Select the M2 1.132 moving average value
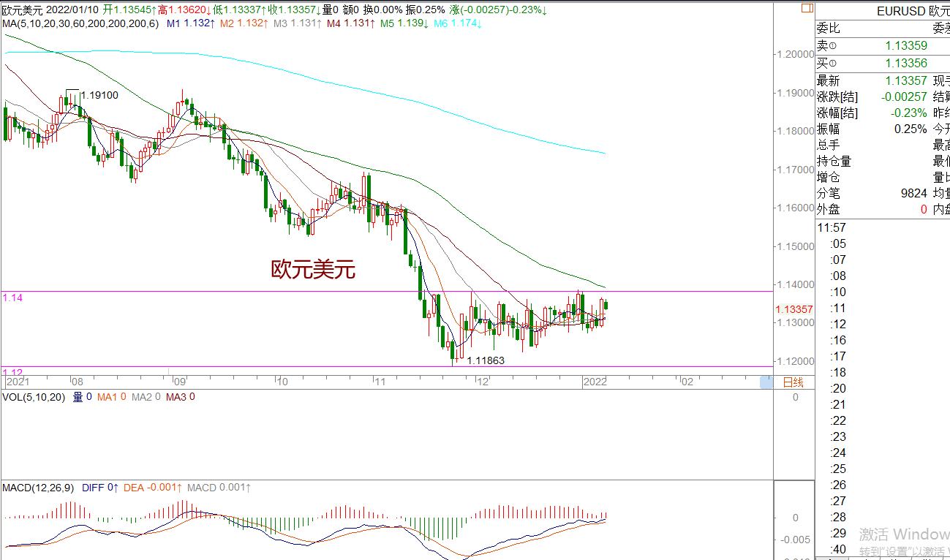 244,23
